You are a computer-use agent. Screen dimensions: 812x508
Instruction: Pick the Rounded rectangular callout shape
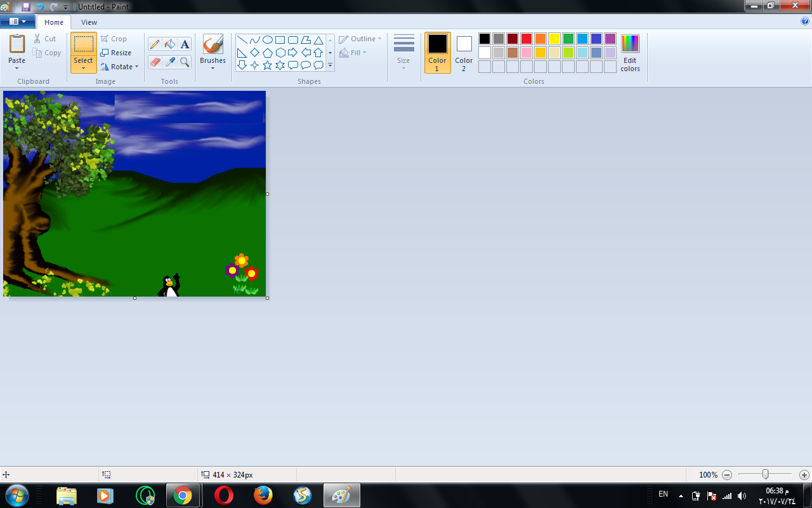pos(292,65)
